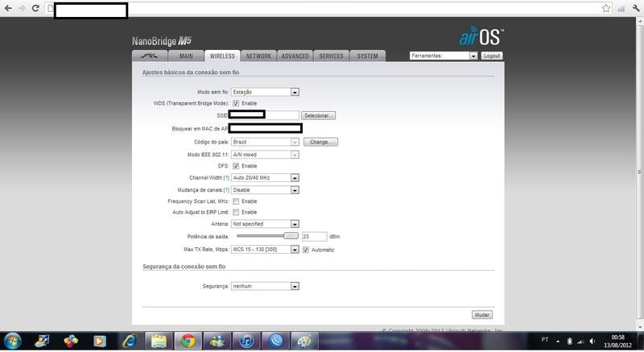Expand the Max TX Rate dropdown

pos(265,250)
